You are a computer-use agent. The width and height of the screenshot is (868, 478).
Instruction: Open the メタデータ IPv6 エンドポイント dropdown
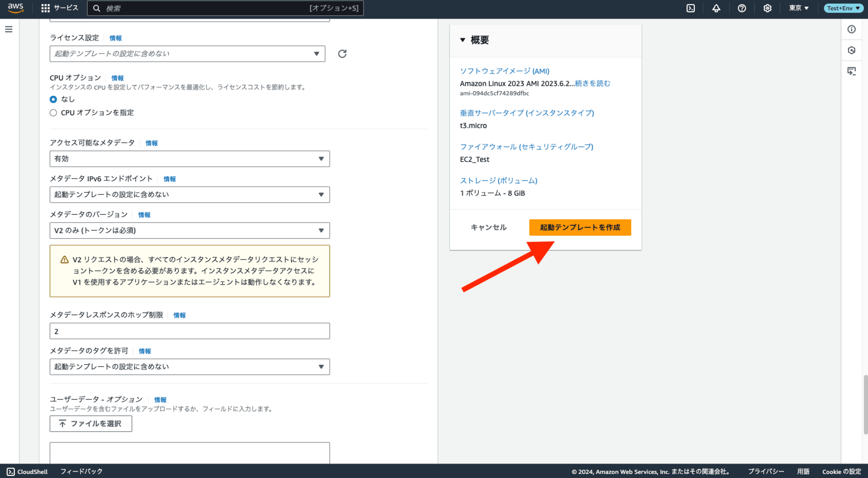click(x=190, y=195)
